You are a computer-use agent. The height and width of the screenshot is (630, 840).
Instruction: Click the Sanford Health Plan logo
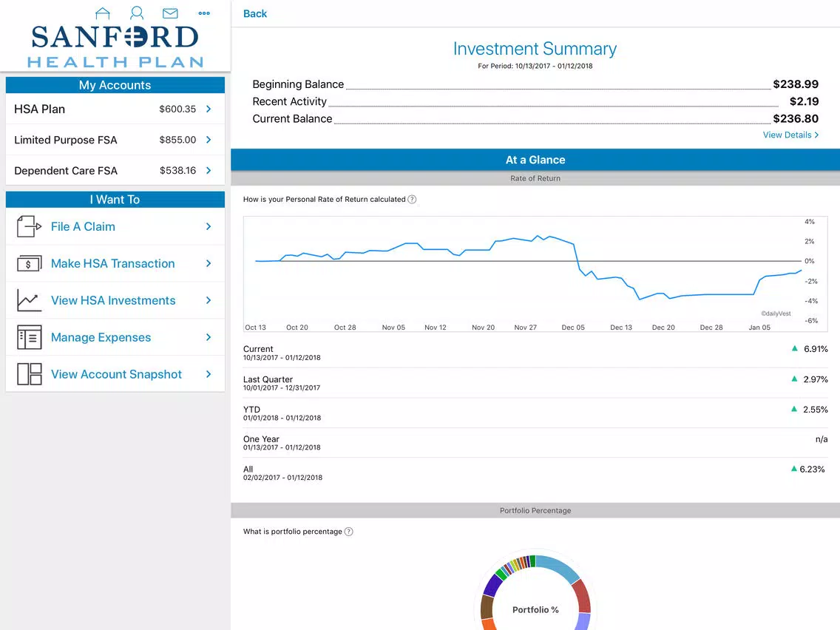pos(115,46)
